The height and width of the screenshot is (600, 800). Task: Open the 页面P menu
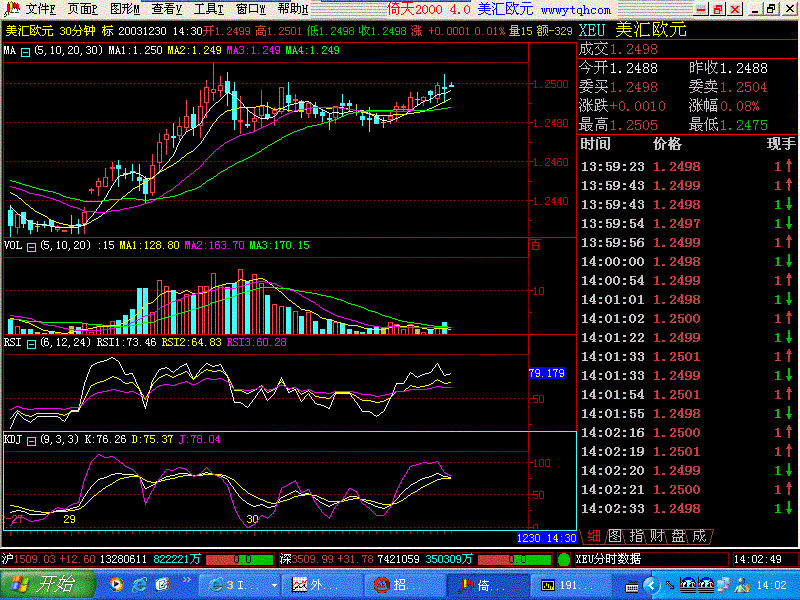[82, 9]
